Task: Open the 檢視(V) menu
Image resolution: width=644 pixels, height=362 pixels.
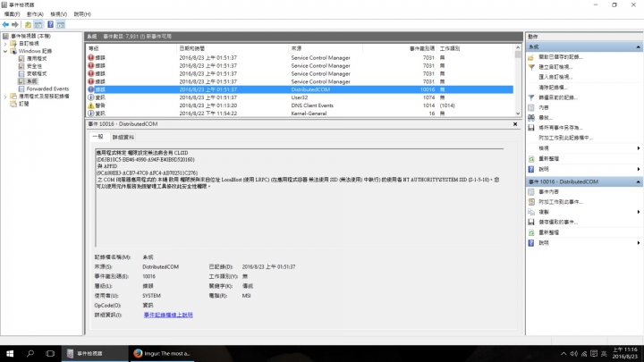Action: (58, 14)
